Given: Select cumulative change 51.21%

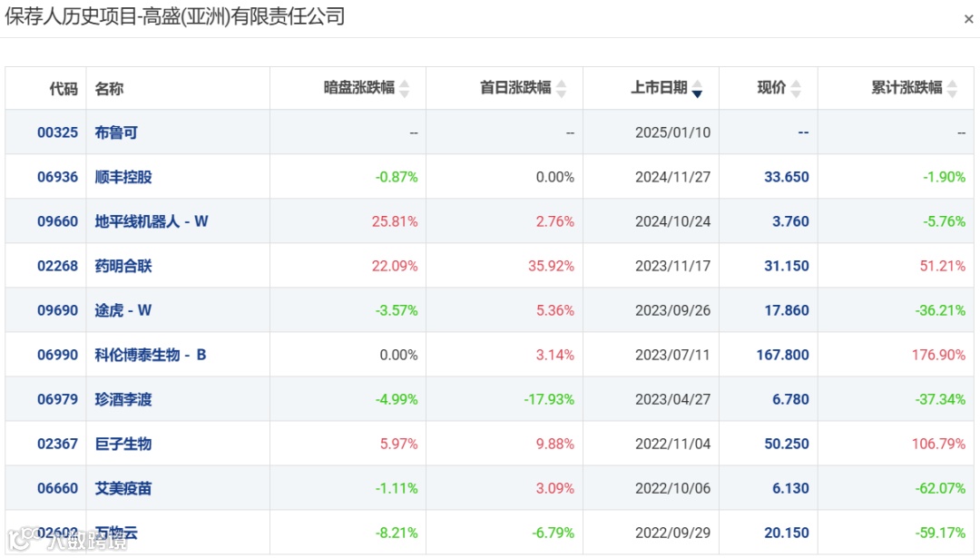Looking at the screenshot, I should point(942,266).
